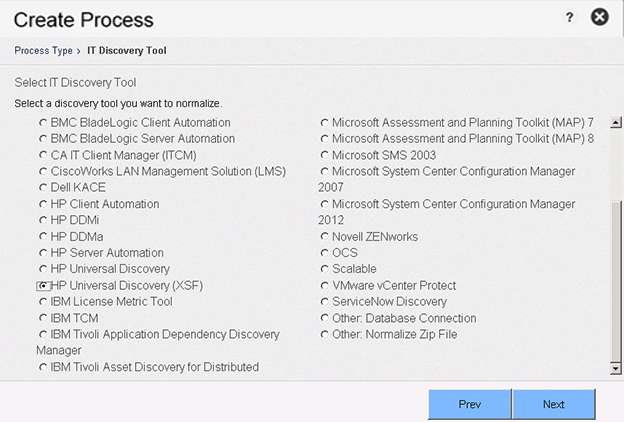Choose HP Universal Discovery (XSF)
The image size is (624, 422).
(43, 285)
